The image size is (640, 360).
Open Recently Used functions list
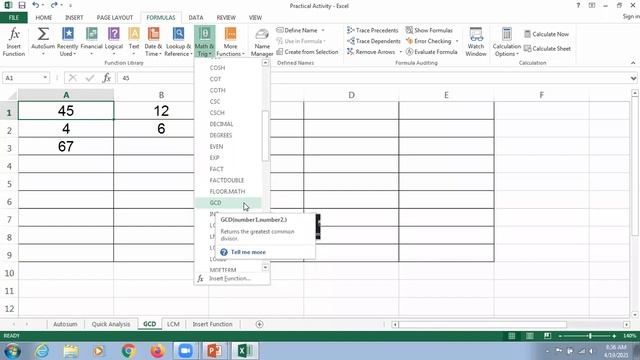[67, 42]
